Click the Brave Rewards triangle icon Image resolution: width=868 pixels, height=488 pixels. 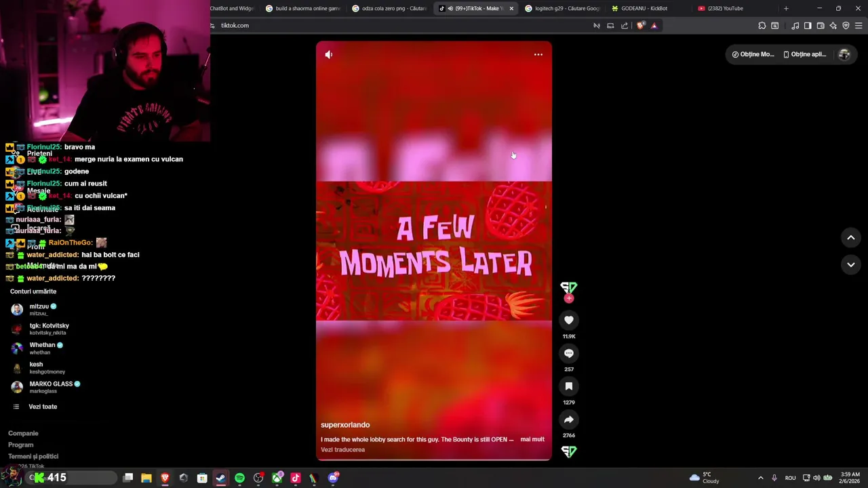coord(654,26)
